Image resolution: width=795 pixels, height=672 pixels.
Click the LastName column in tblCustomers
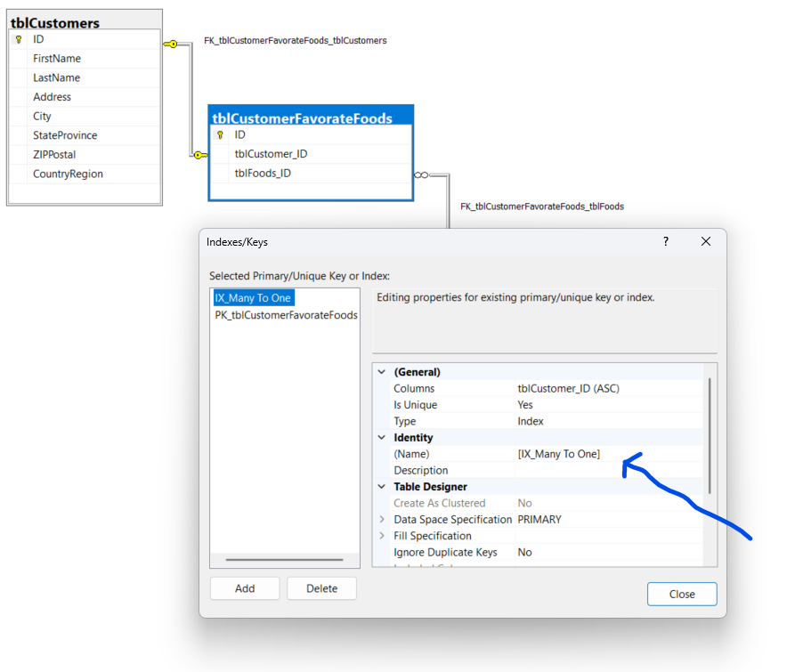pyautogui.click(x=85, y=78)
